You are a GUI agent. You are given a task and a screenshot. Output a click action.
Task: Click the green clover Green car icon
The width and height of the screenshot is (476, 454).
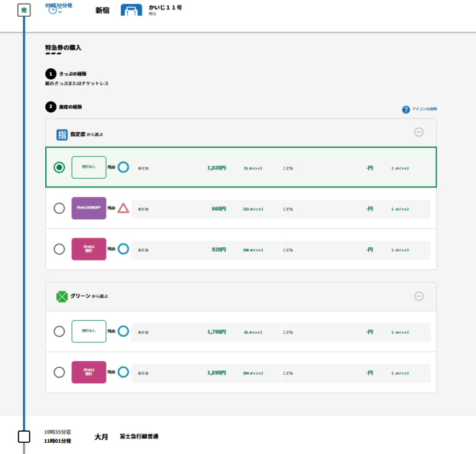tap(62, 296)
